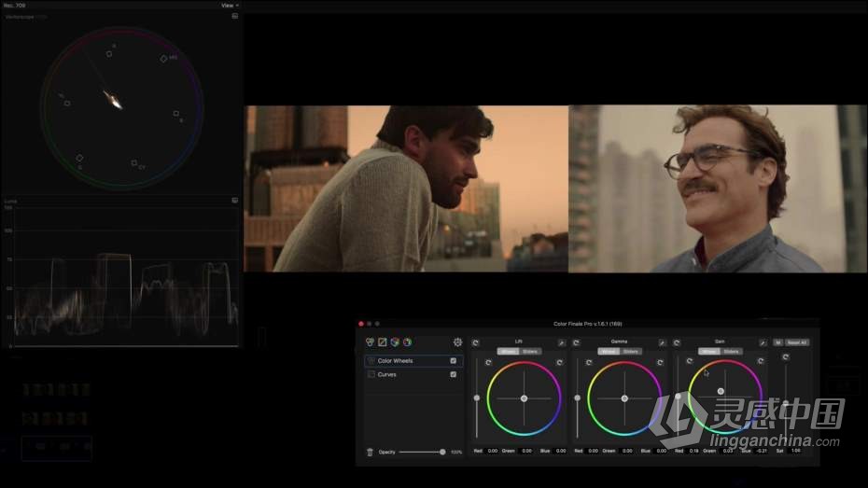Click the Gain Green value field

click(728, 451)
